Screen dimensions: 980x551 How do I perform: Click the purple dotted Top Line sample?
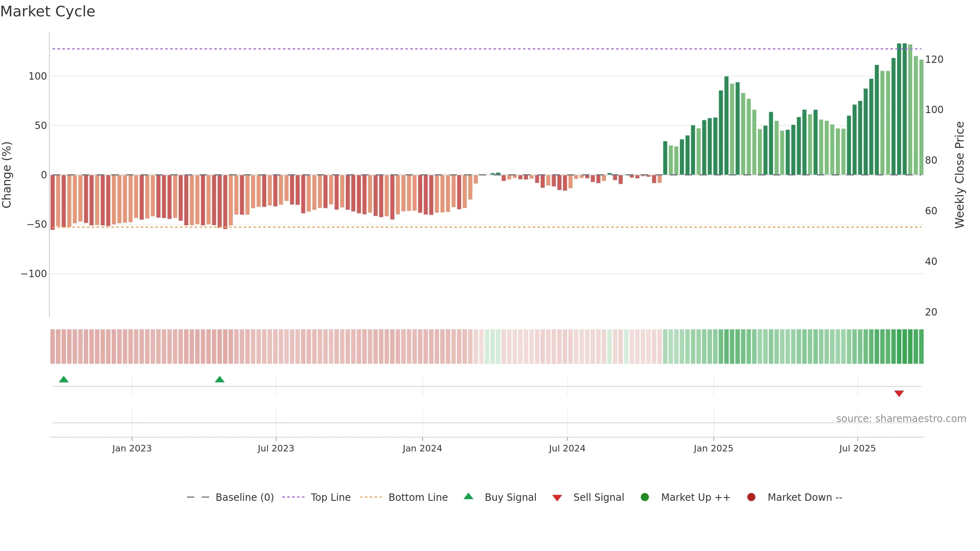pos(294,497)
